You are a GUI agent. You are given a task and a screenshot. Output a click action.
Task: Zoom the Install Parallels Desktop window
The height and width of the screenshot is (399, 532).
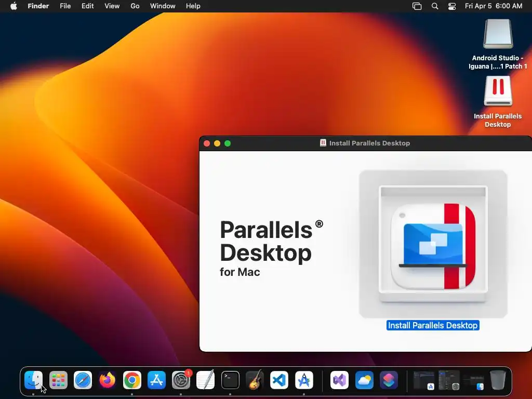tap(228, 143)
